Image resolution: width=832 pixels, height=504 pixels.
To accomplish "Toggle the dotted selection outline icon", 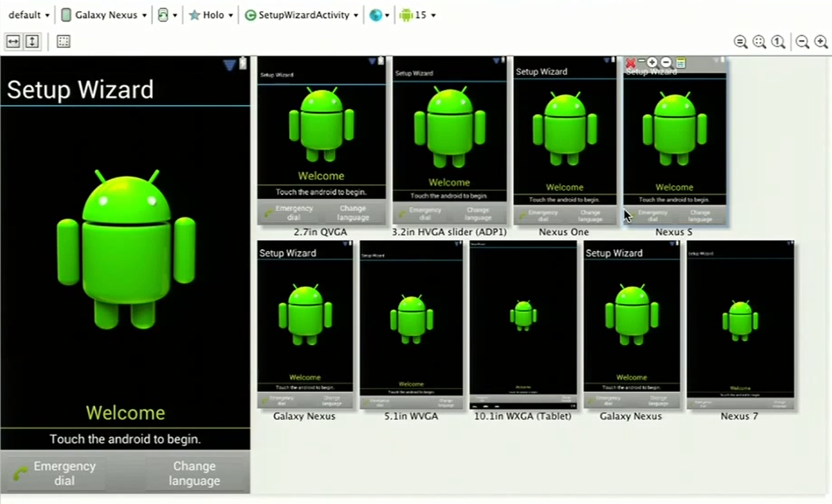I will pyautogui.click(x=63, y=41).
